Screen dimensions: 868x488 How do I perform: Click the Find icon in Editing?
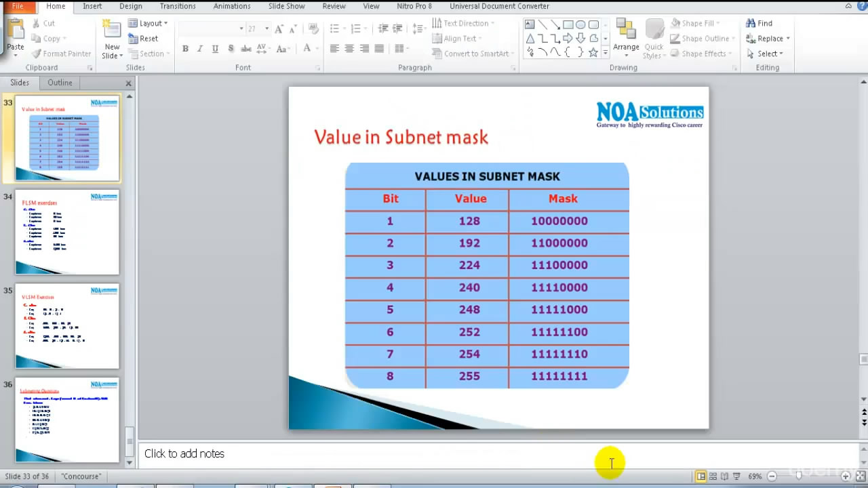pos(759,23)
